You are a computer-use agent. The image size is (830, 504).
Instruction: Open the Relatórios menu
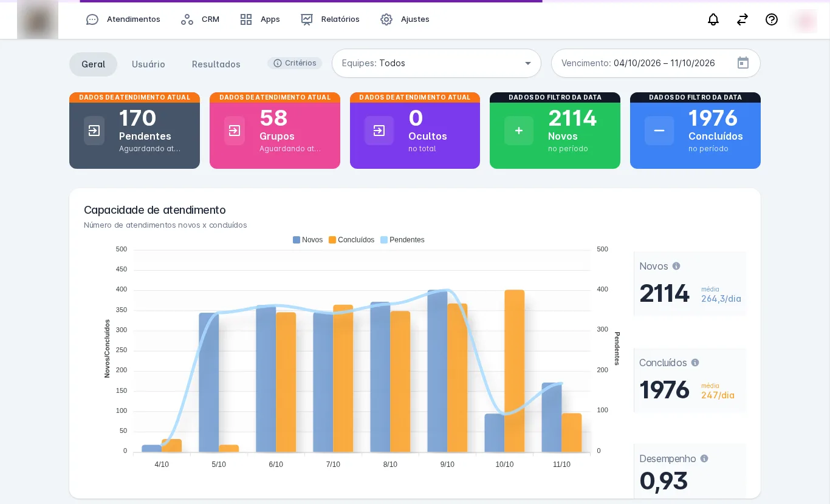(330, 19)
